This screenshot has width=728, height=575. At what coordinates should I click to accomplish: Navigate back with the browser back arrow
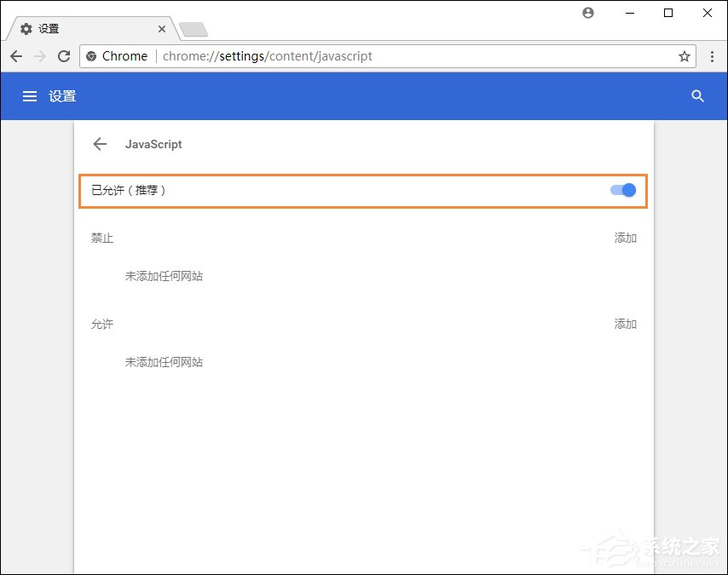point(15,56)
